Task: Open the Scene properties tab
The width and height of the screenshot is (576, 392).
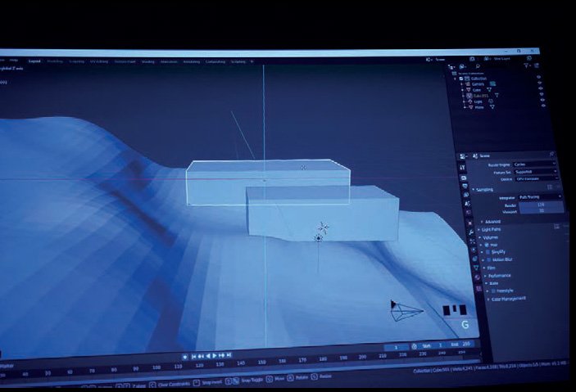Action: 467,204
